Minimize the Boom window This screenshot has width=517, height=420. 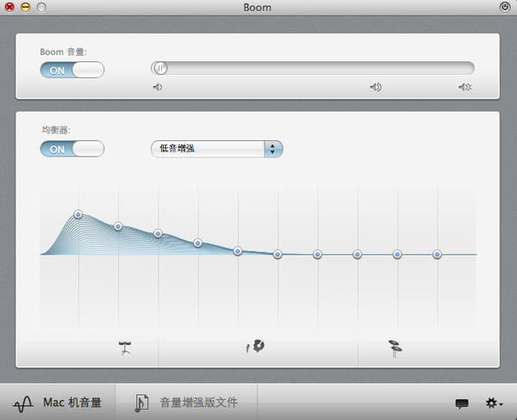coord(25,7)
